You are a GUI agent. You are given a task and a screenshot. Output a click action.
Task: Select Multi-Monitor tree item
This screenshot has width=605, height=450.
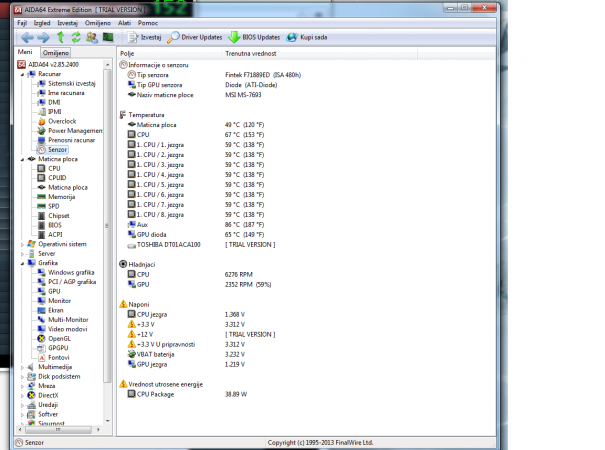(x=63, y=320)
